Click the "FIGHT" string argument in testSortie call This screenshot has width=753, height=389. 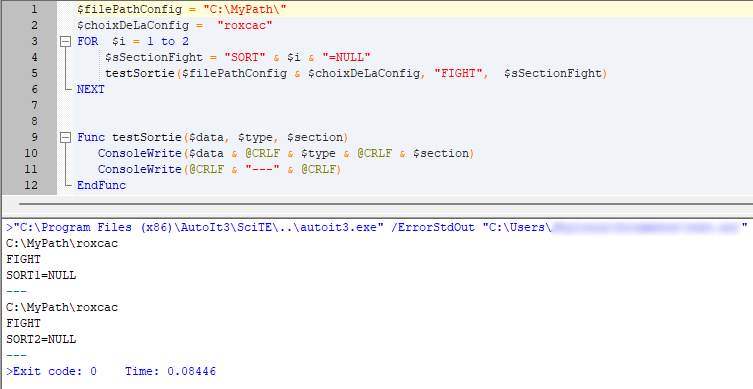click(458, 73)
